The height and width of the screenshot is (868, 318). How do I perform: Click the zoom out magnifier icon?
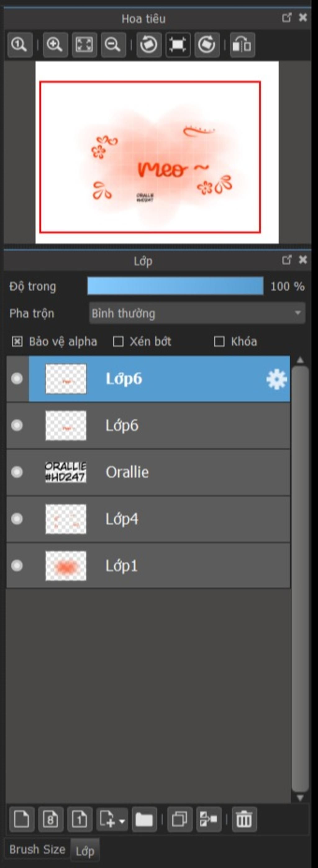tap(113, 44)
